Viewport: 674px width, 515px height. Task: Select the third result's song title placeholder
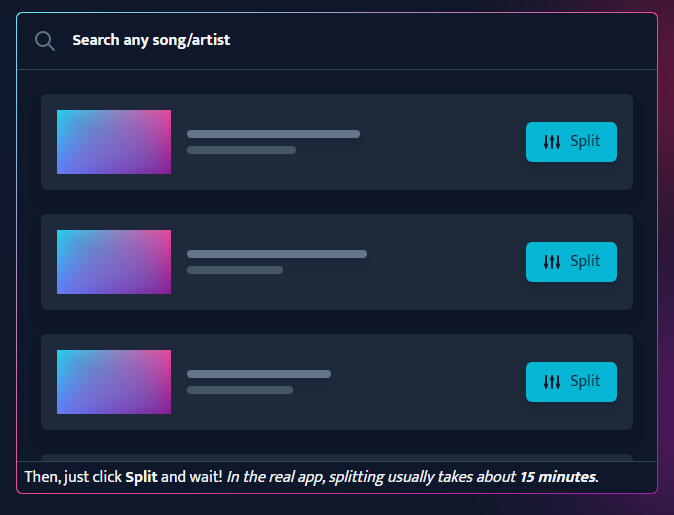click(x=258, y=374)
